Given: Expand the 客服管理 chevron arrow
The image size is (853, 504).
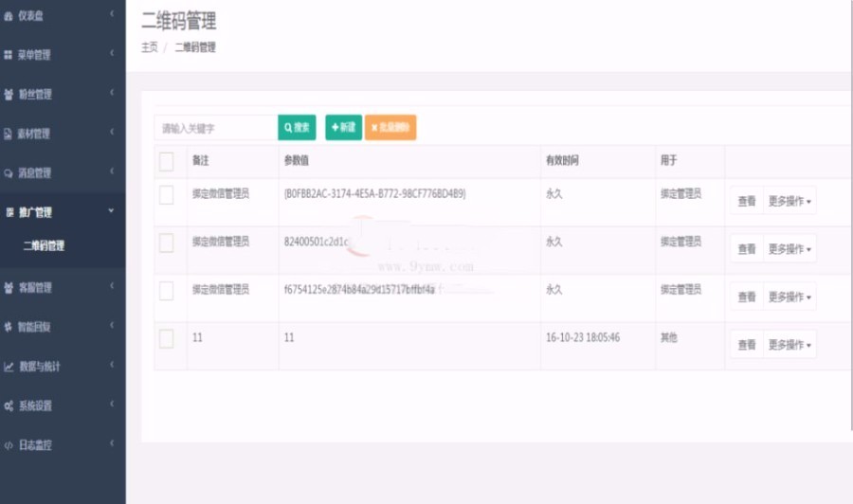Looking at the screenshot, I should (112, 285).
